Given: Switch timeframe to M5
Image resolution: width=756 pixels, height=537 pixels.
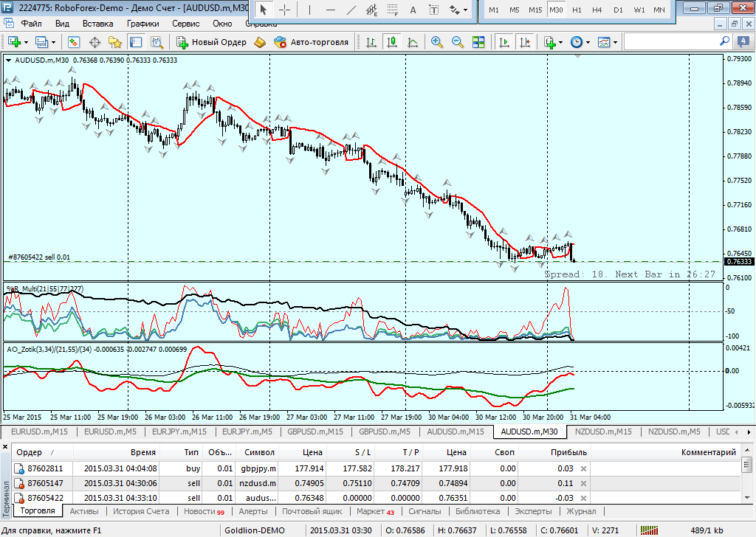Looking at the screenshot, I should [x=515, y=10].
